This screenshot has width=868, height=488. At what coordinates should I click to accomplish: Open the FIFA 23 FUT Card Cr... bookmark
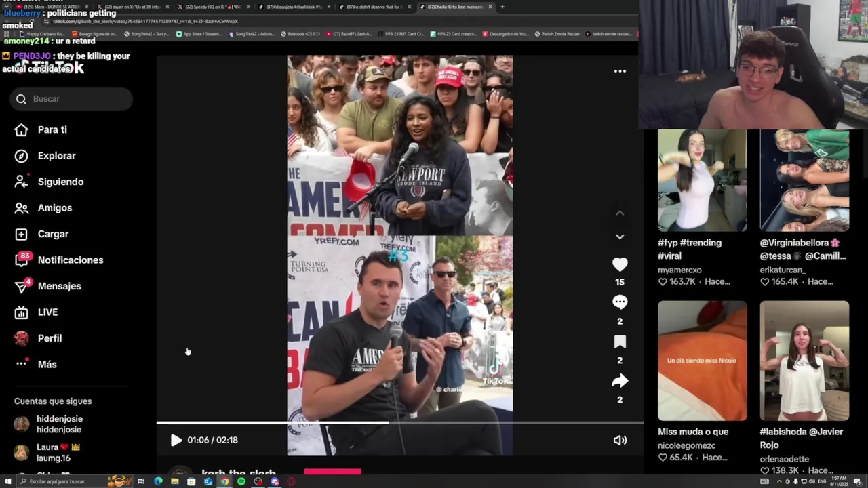[402, 33]
